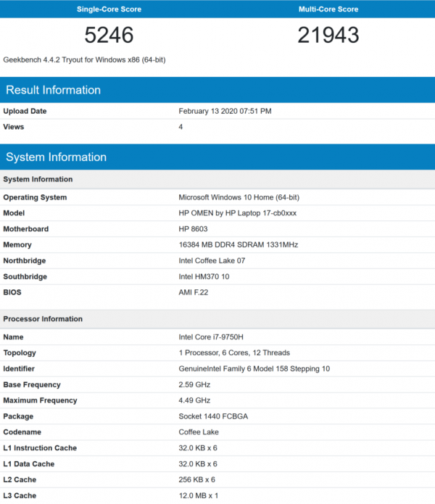Screen dimensions: 435x504
Task: Click the Operating System row value
Action: pyautogui.click(x=239, y=197)
